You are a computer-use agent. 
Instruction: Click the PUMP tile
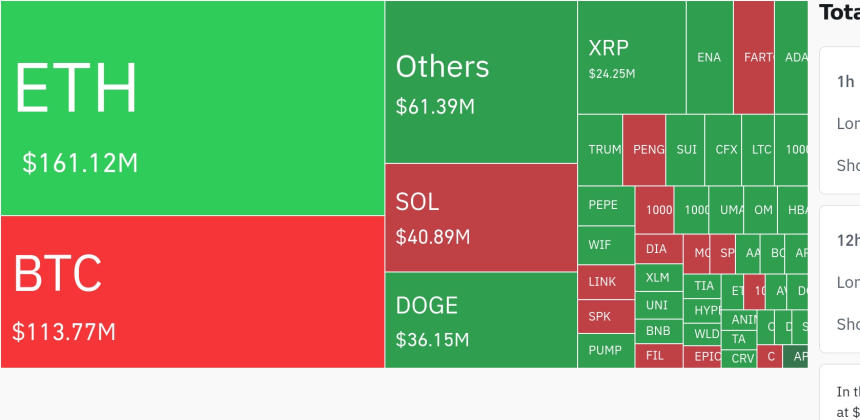(606, 351)
